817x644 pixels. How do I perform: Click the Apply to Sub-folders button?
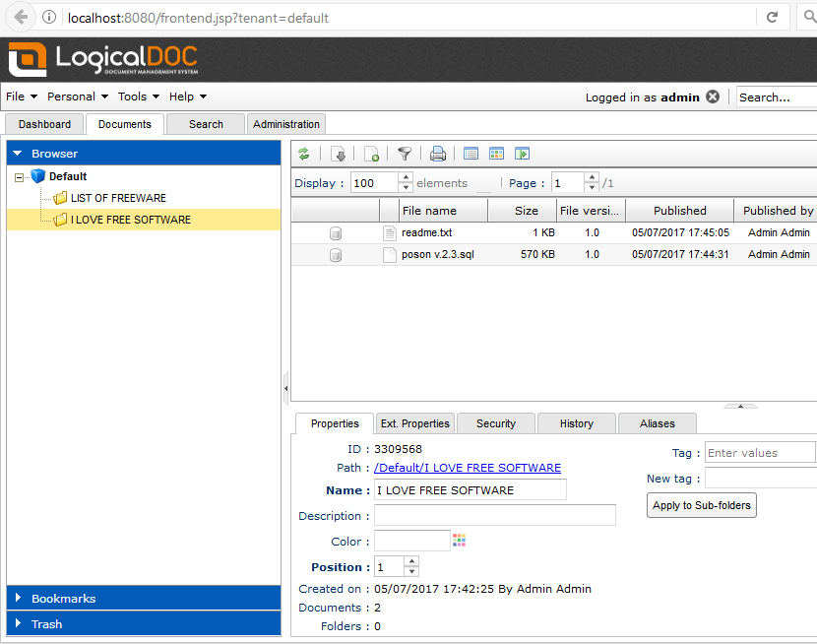pos(701,505)
